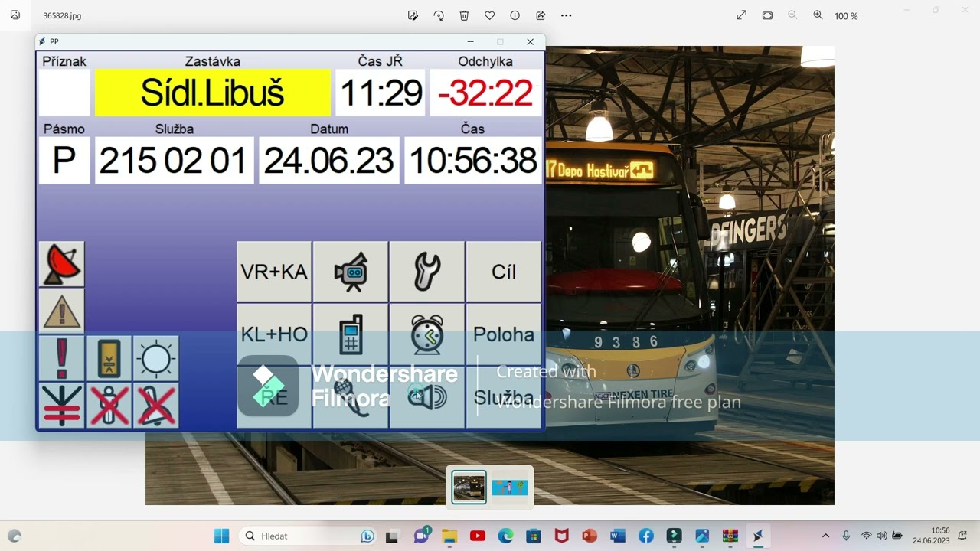Viewport: 980px width, 551px height.
Task: Tap the Služba button in grid
Action: (504, 397)
